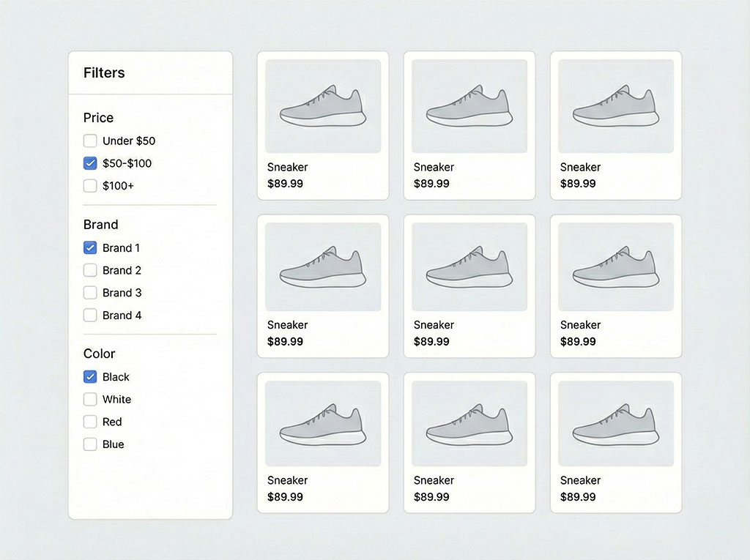Check the 'White' color filter
750x560 pixels.
[x=90, y=400]
